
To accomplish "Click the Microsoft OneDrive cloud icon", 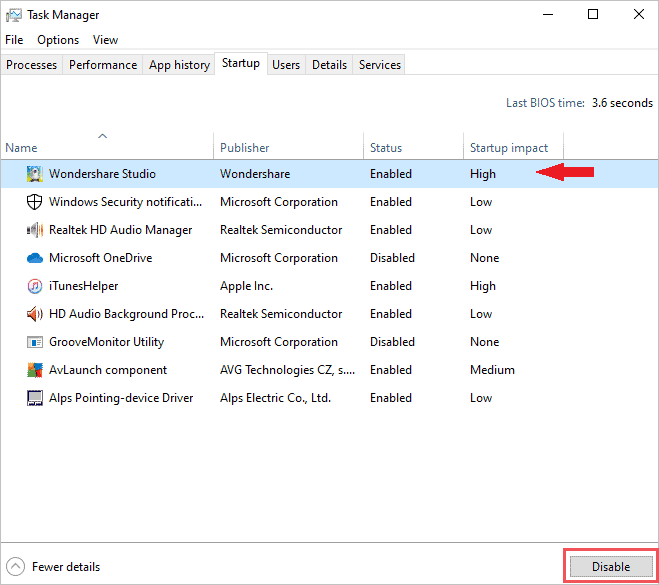I will [x=34, y=258].
